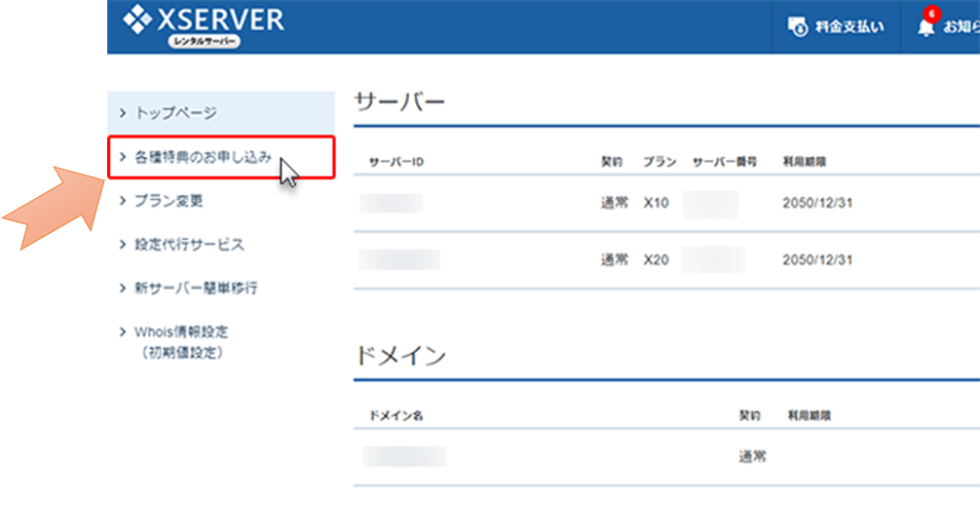This screenshot has width=980, height=505.
Task: Select 各種特典のお申し込み in the sidebar
Action: (x=204, y=156)
